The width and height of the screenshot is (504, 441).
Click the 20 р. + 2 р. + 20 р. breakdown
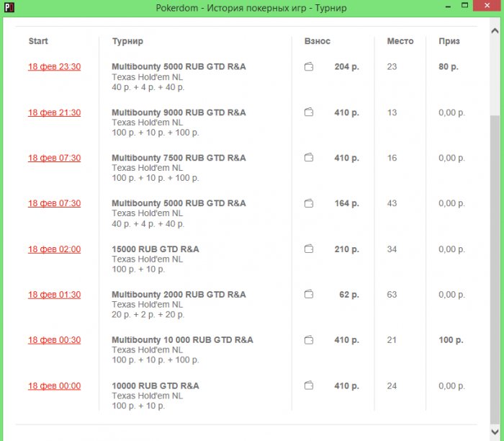[148, 315]
